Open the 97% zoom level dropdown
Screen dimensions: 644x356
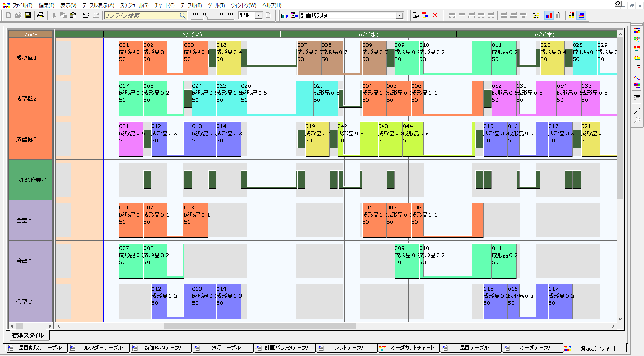click(x=259, y=15)
